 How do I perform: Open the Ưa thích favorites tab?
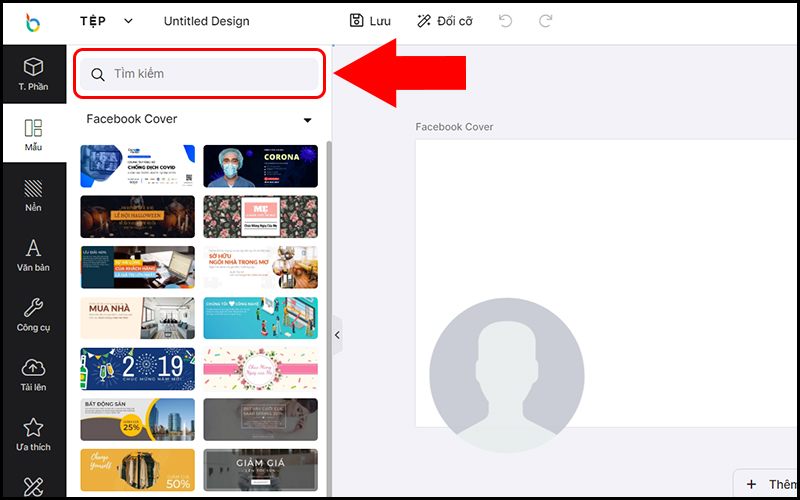34,435
